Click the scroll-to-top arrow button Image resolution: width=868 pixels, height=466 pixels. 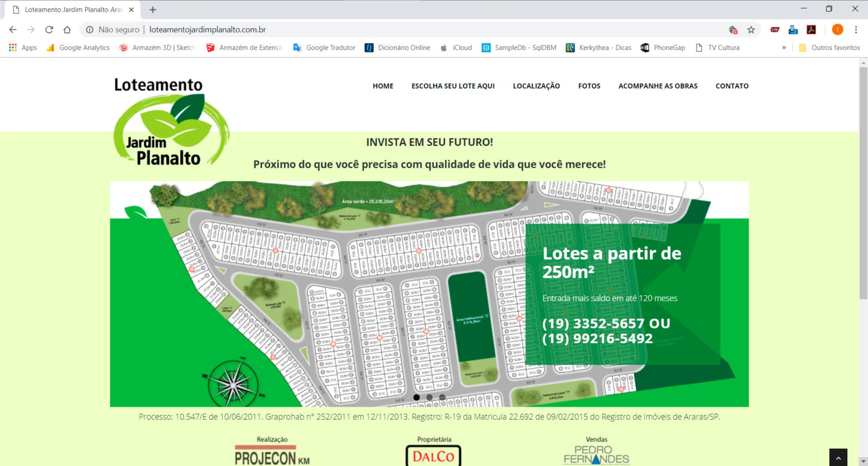838,458
